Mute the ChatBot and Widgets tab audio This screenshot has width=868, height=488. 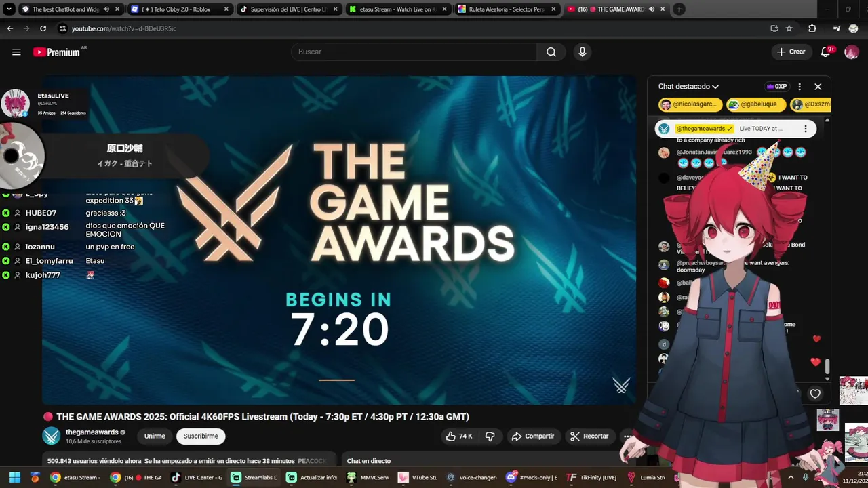click(x=106, y=9)
